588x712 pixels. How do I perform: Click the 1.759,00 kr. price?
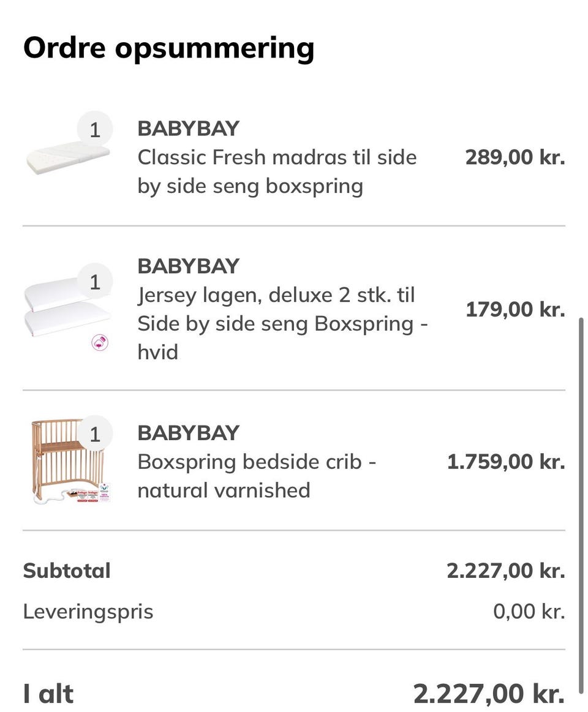(x=505, y=462)
